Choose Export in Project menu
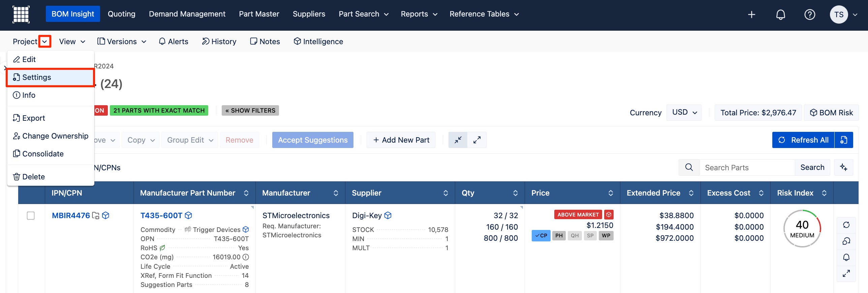This screenshot has height=293, width=868. click(51, 118)
